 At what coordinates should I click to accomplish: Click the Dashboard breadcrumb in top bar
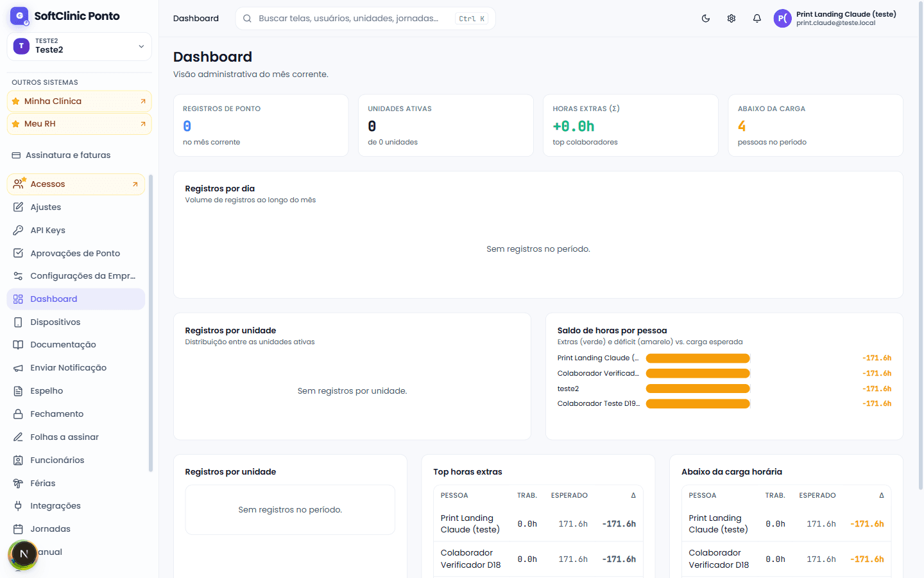coord(196,19)
